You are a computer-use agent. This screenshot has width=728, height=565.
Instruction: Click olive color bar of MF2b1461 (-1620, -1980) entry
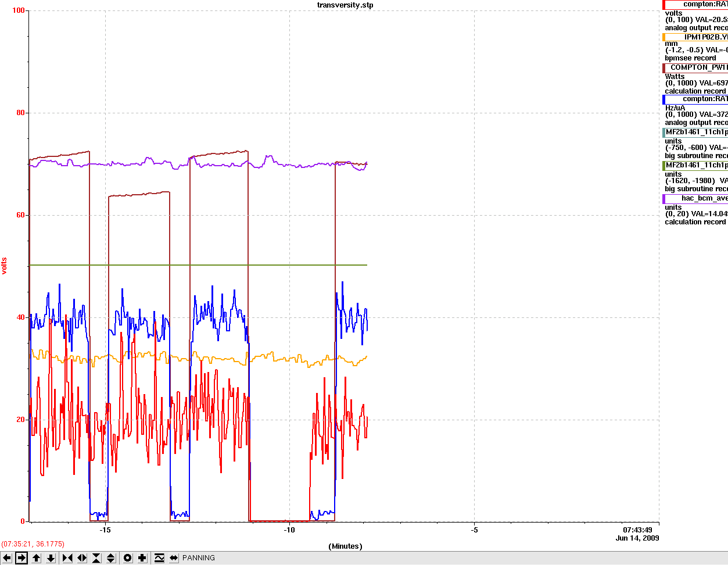pos(664,166)
